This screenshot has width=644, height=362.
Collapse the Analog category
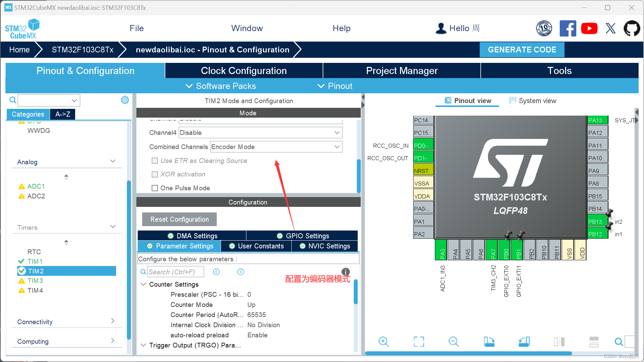(x=113, y=162)
